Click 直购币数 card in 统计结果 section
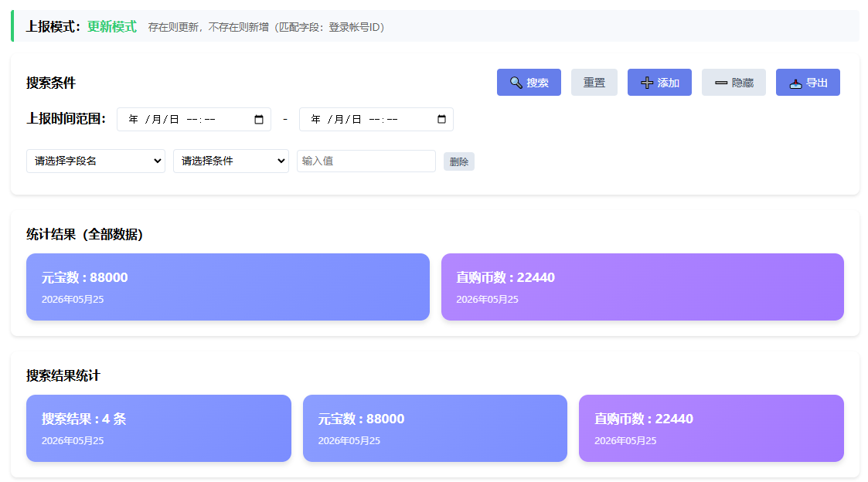868x482 pixels. coord(642,287)
